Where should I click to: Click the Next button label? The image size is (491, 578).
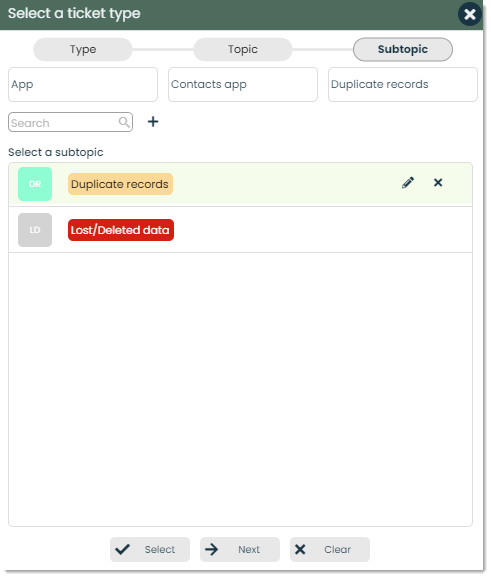249,549
